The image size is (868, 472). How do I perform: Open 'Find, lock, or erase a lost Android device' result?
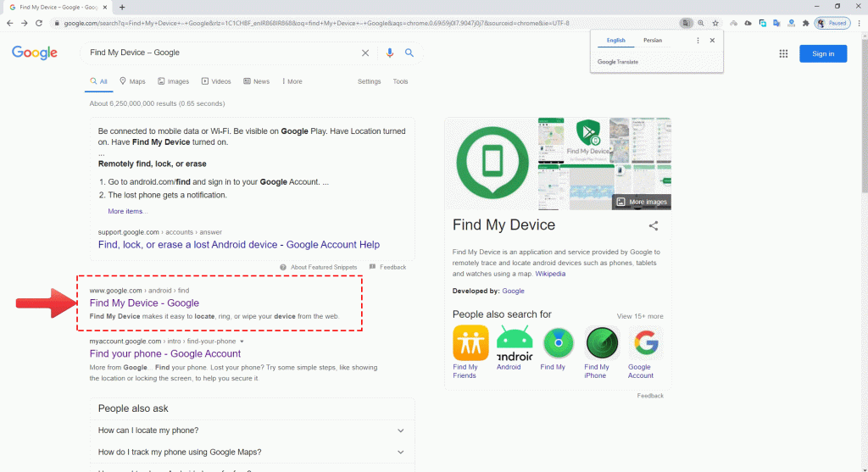(238, 245)
